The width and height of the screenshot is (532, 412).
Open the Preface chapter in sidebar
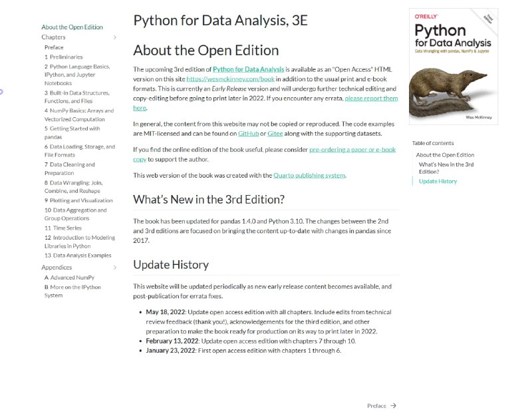(x=54, y=47)
